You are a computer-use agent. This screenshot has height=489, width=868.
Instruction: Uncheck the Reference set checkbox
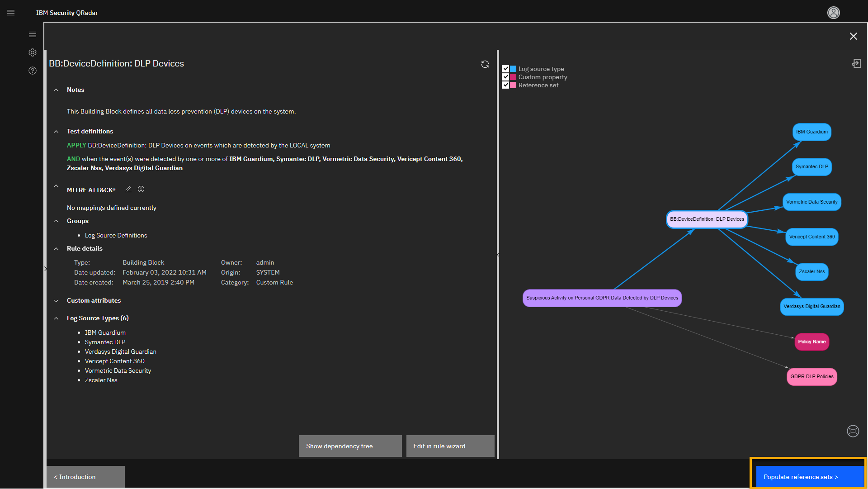pyautogui.click(x=505, y=85)
